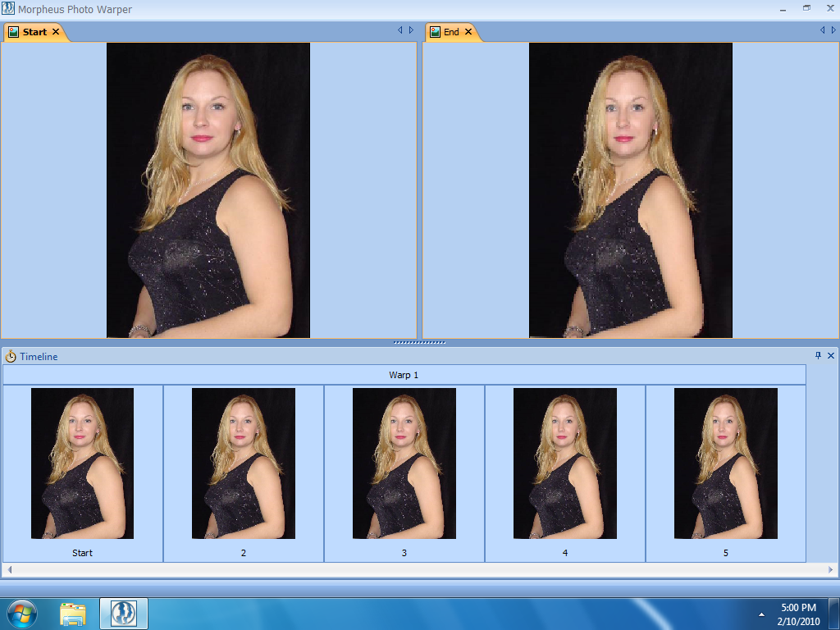Select frame 3 thumbnail in timeline

point(404,463)
